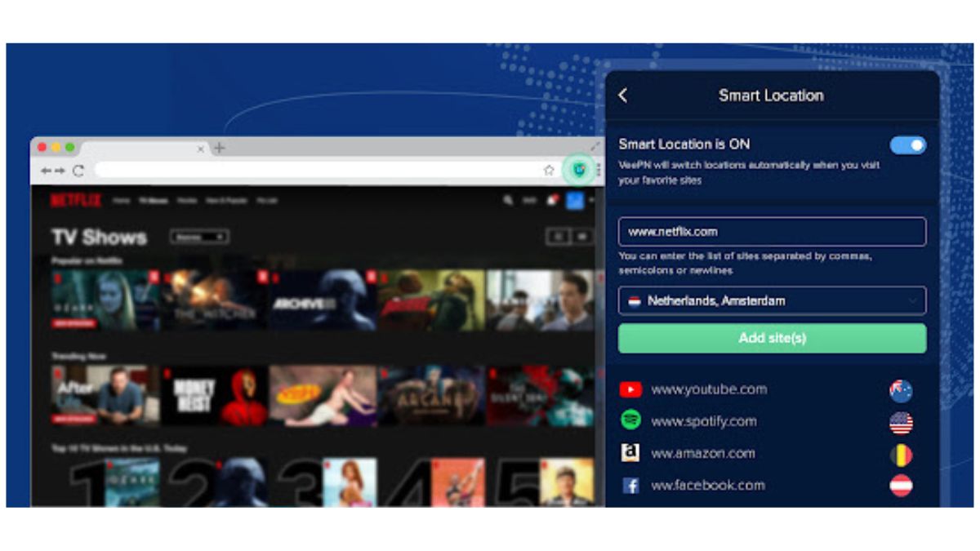The image size is (980, 551).
Task: Switch to Netflix list view
Action: pos(558,237)
